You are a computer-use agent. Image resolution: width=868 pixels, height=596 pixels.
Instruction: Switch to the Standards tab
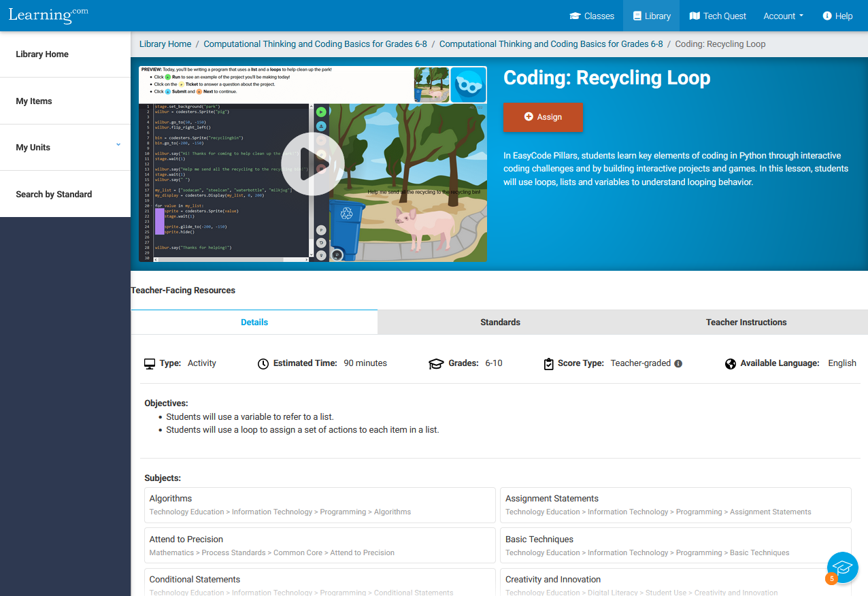pos(500,322)
